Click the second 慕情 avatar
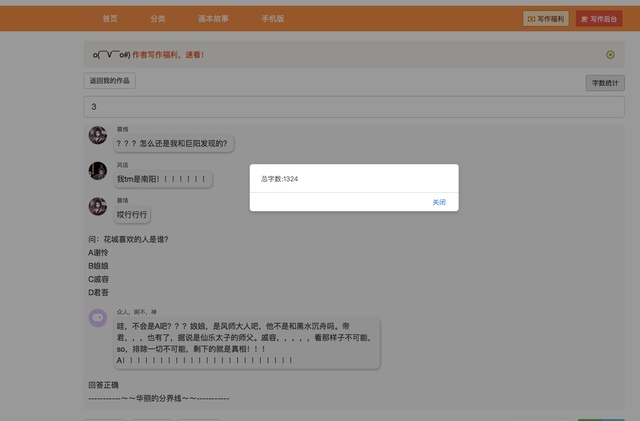640x421 pixels. tap(98, 207)
